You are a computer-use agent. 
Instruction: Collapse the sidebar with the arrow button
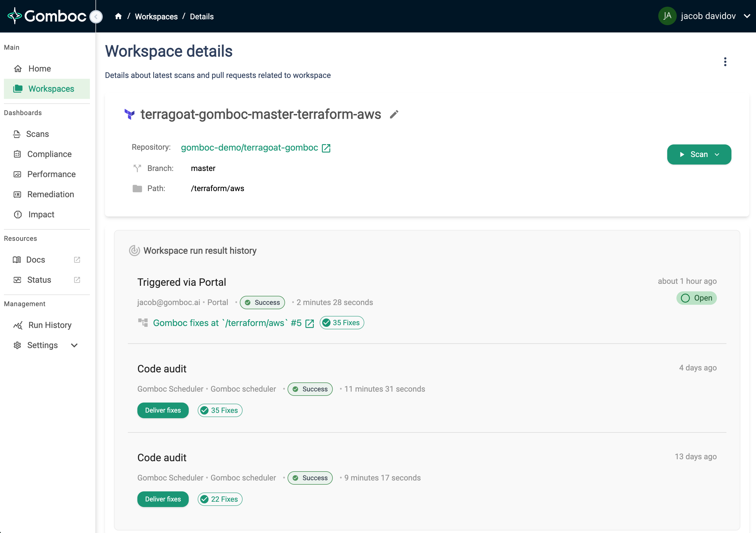pyautogui.click(x=96, y=16)
